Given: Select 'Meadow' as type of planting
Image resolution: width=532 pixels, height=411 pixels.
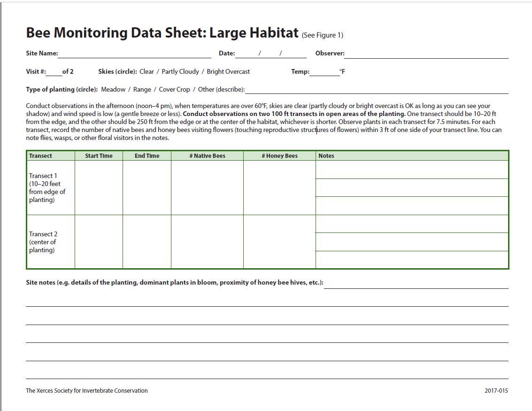Looking at the screenshot, I should (113, 90).
